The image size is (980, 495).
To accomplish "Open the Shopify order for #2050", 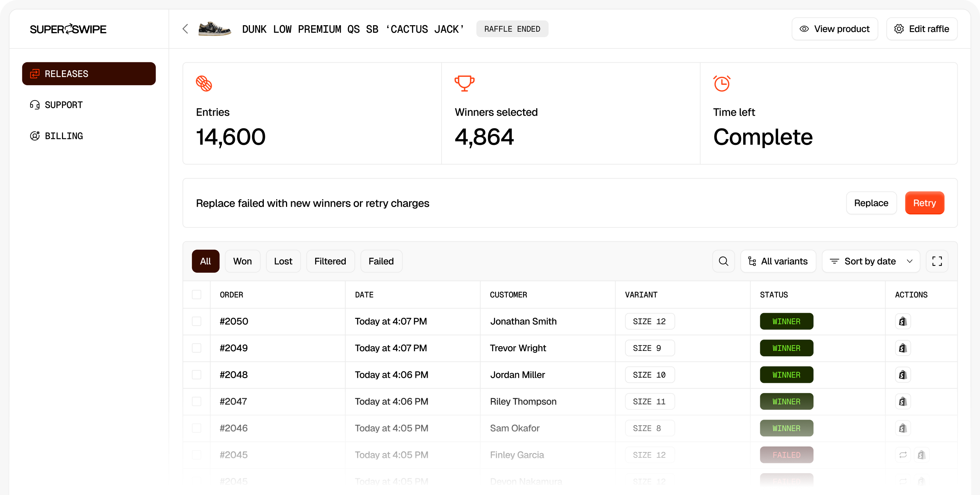I will (902, 322).
